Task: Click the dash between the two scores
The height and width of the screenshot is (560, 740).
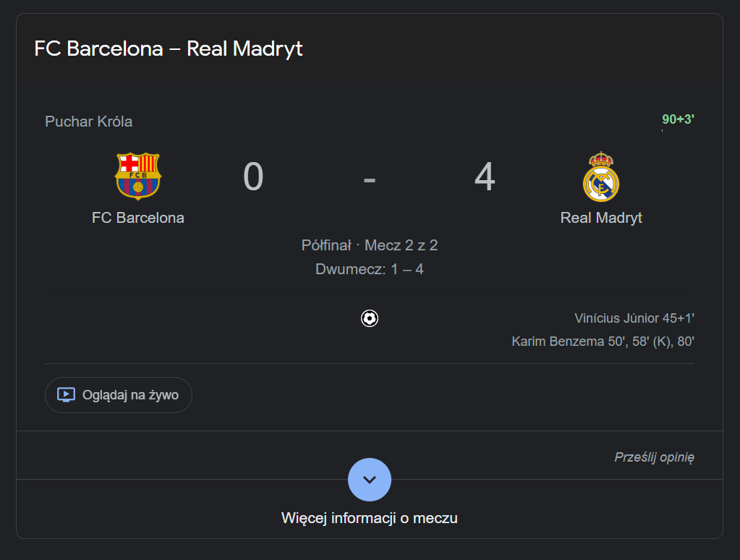Action: (370, 180)
